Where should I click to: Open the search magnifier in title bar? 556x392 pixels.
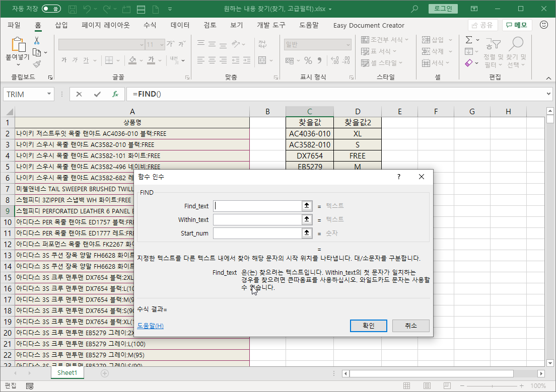(414, 9)
